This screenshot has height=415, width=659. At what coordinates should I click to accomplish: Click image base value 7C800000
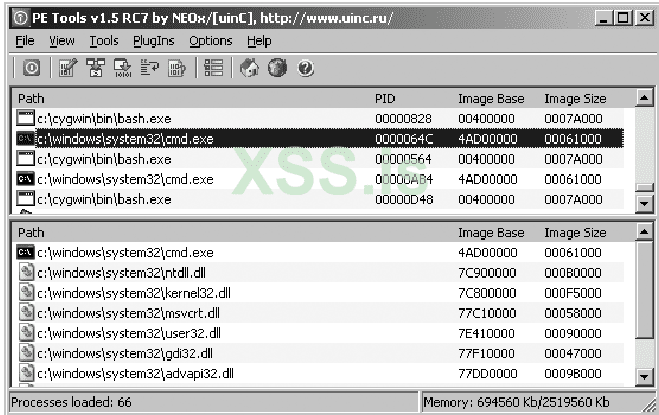[487, 293]
